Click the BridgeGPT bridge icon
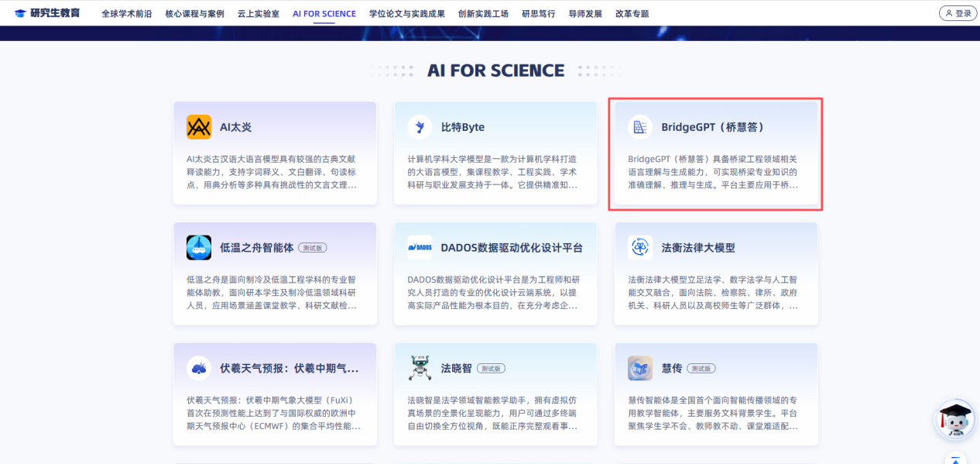Image resolution: width=980 pixels, height=464 pixels. tap(640, 127)
